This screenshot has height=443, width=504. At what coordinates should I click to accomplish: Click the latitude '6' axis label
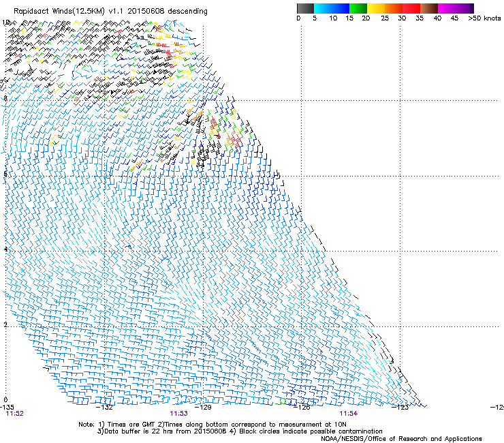tap(5, 174)
